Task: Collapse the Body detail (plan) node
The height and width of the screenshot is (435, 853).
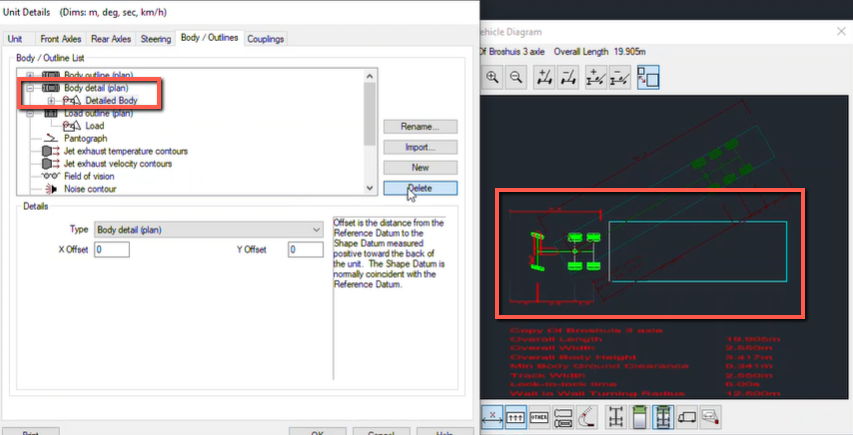Action: [x=30, y=88]
